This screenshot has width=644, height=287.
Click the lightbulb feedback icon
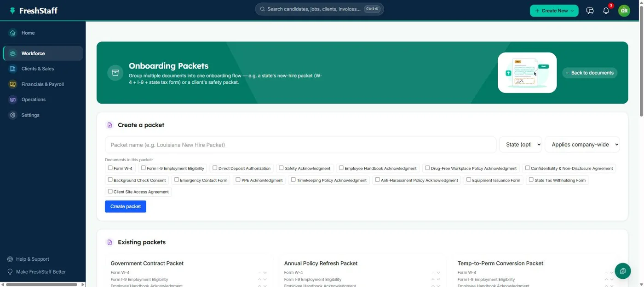coord(10,272)
